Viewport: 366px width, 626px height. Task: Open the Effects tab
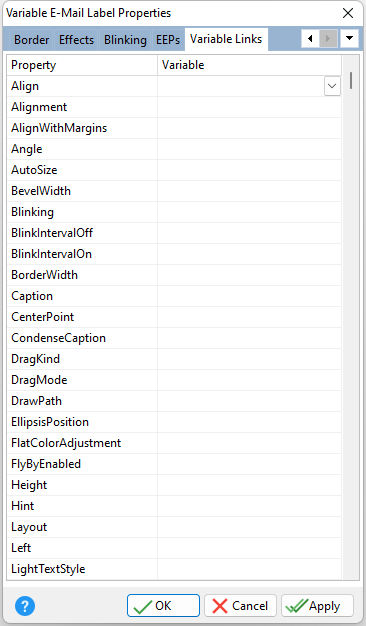(76, 40)
